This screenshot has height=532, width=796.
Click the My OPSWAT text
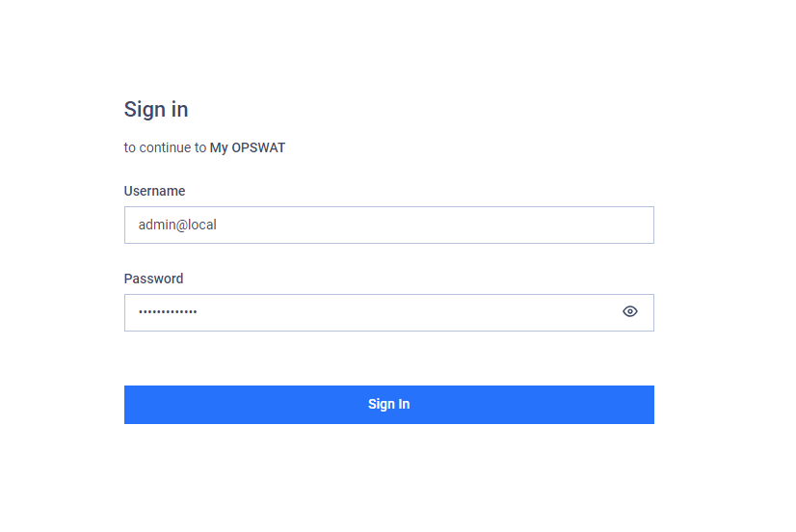pyautogui.click(x=248, y=147)
